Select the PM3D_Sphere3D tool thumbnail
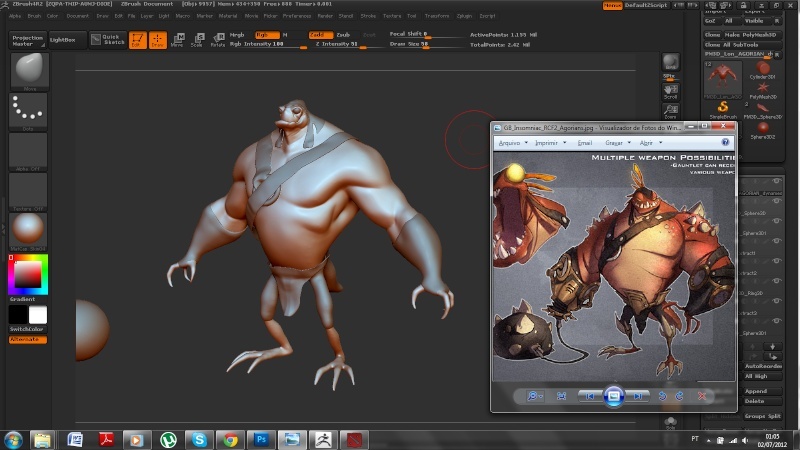The image size is (800, 450). 763,110
